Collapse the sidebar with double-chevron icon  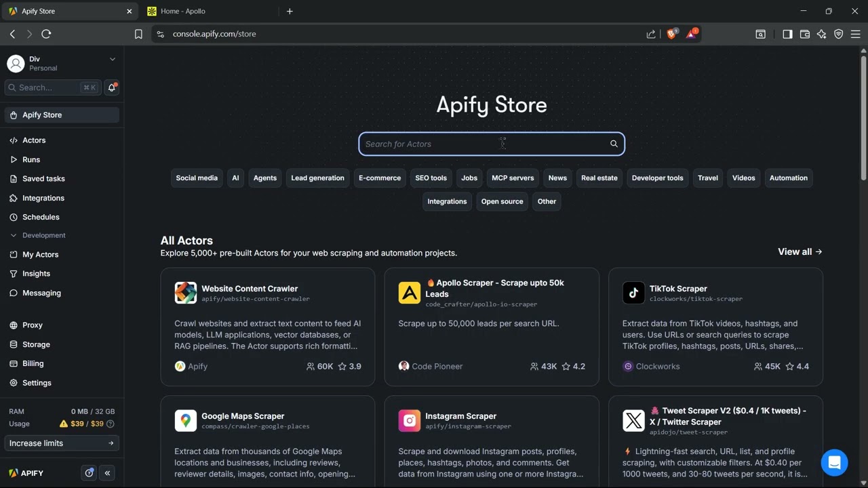(x=107, y=473)
